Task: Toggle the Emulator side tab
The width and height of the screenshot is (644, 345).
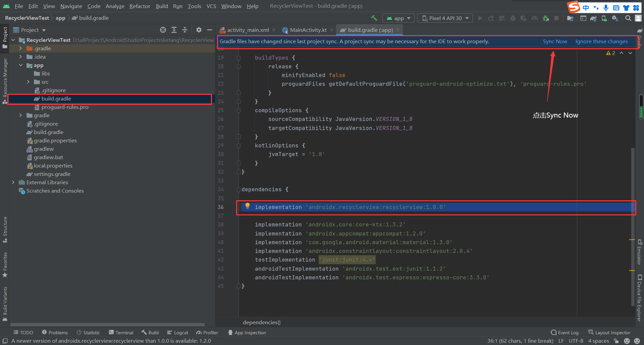Action: 640,252
